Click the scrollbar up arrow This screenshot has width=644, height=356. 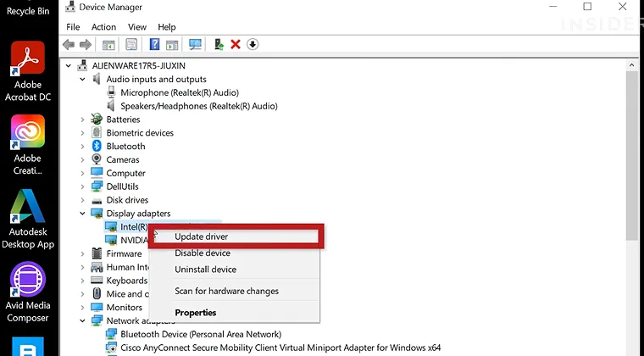pos(631,65)
